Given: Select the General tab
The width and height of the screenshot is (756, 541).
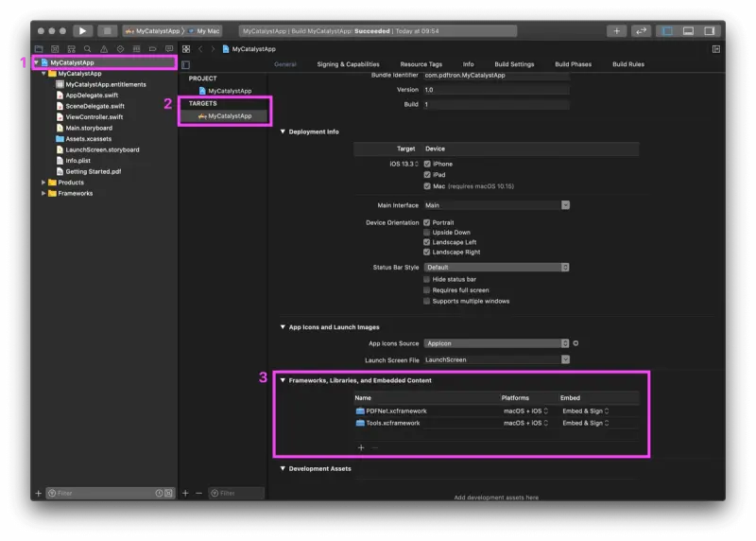Looking at the screenshot, I should [x=285, y=64].
